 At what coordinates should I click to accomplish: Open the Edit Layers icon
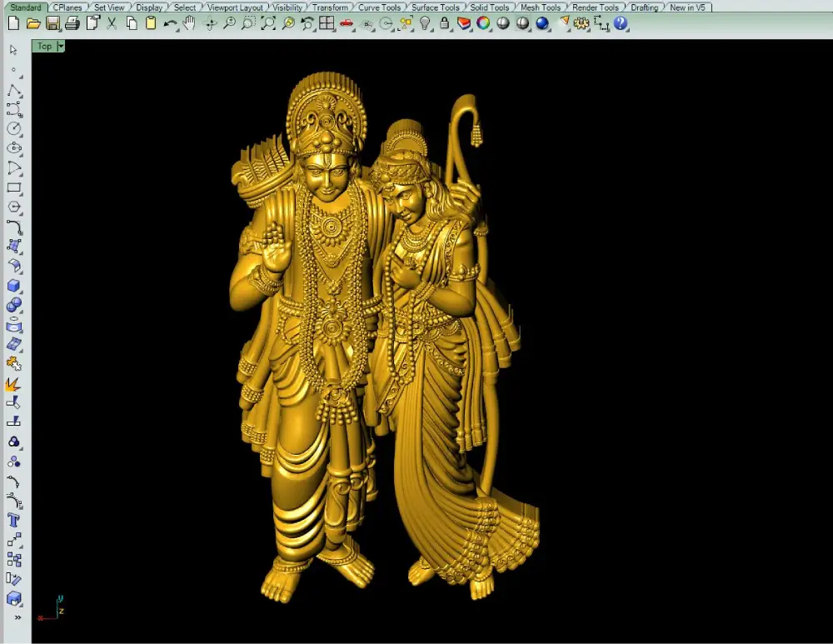tap(464, 23)
